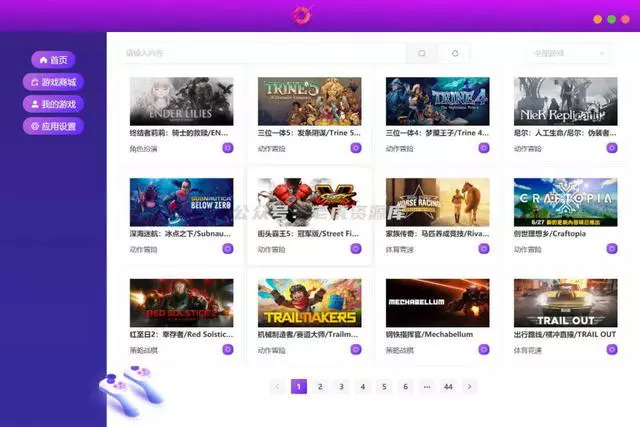
Task: Click the orange window control dot
Action: pos(598,19)
